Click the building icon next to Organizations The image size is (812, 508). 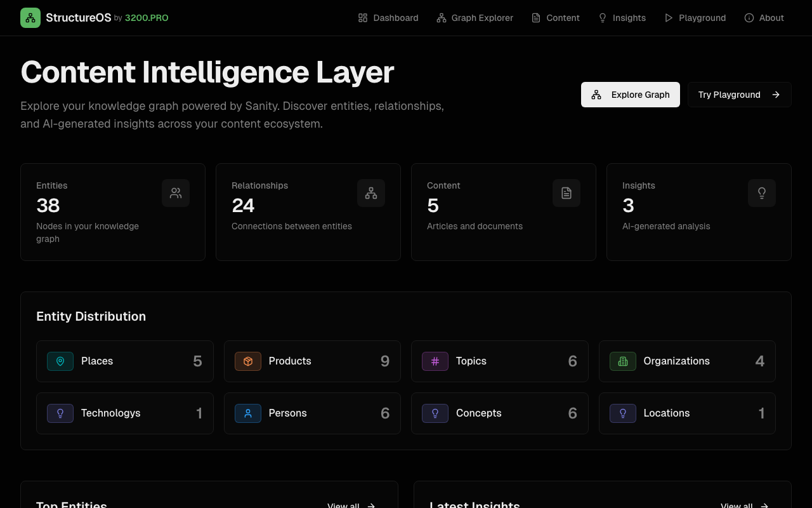coord(623,361)
